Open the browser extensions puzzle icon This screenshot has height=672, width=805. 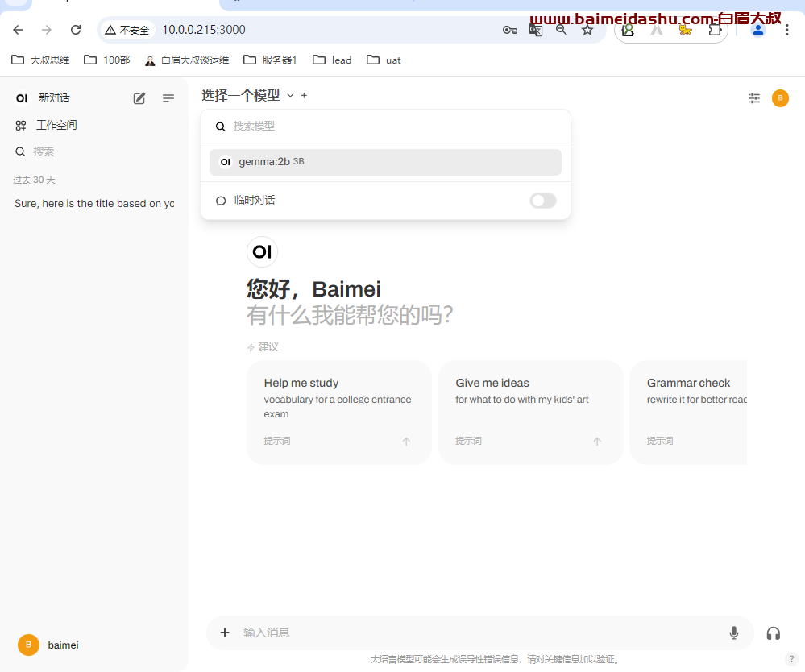tap(716, 31)
